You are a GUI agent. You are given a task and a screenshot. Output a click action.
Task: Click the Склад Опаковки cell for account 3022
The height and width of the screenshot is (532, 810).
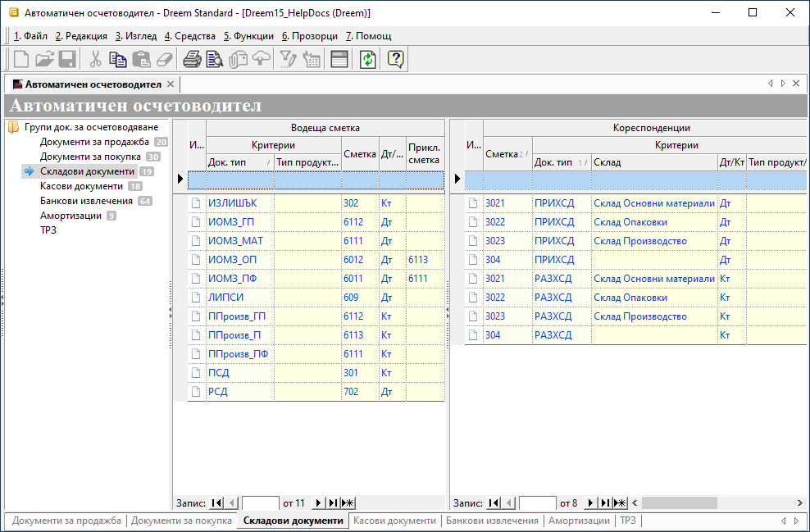[630, 222]
